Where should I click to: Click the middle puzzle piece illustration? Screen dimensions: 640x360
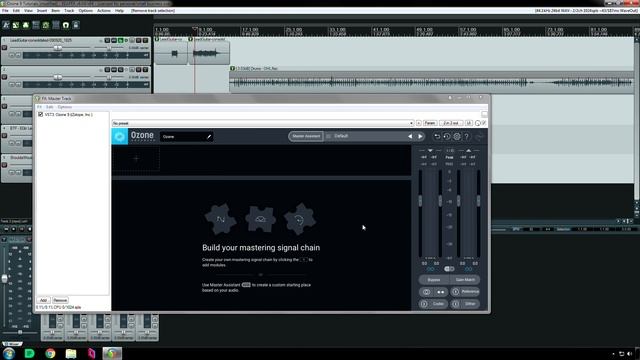click(260, 219)
